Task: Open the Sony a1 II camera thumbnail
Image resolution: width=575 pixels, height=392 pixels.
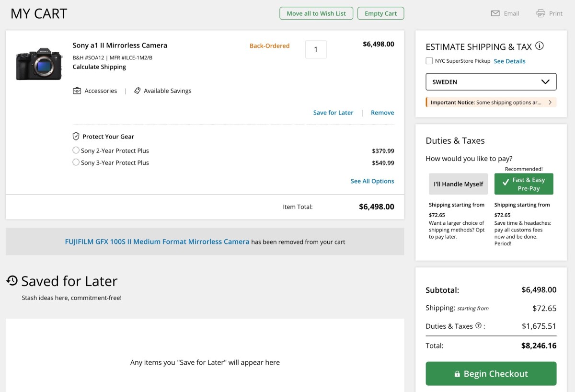Action: pyautogui.click(x=39, y=63)
